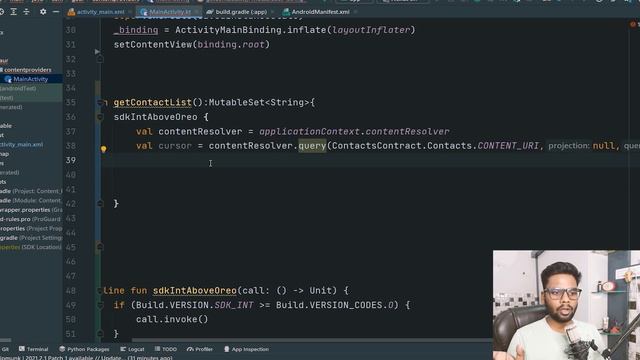Open the project panel settings gear

[43, 12]
